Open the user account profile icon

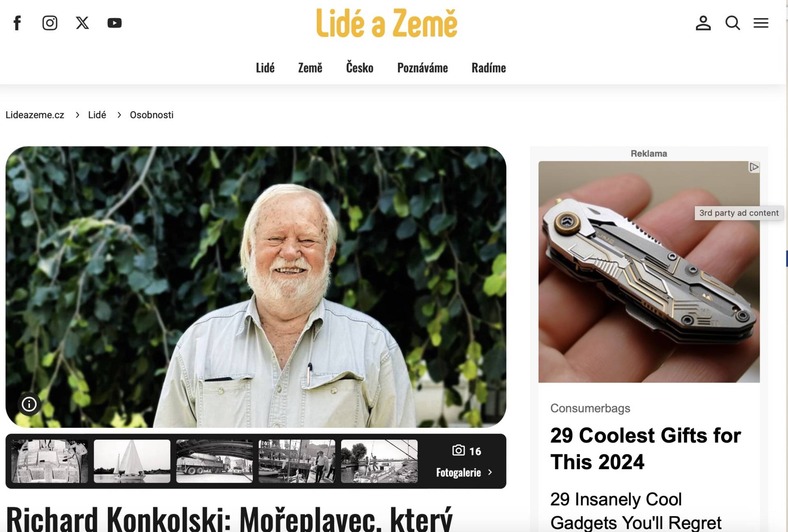703,23
